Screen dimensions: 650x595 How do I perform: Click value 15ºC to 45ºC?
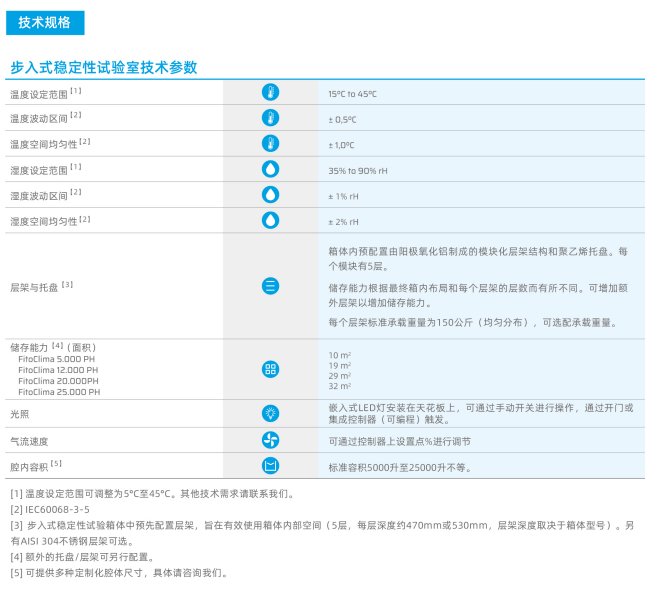click(352, 94)
